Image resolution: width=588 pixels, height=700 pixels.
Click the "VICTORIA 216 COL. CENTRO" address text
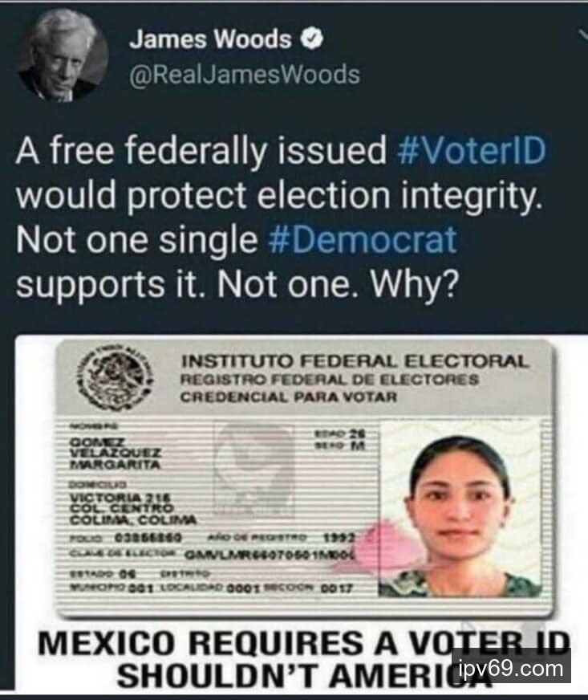click(x=121, y=503)
